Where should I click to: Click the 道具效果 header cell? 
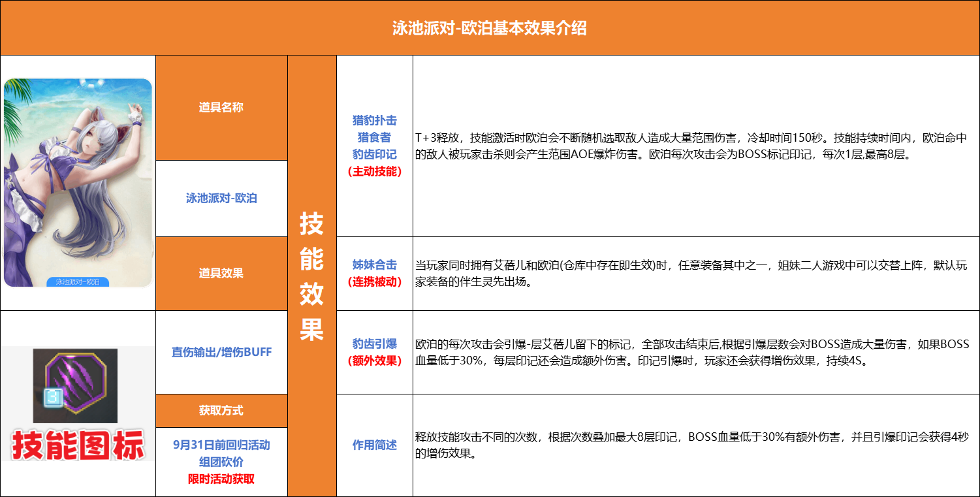point(221,274)
